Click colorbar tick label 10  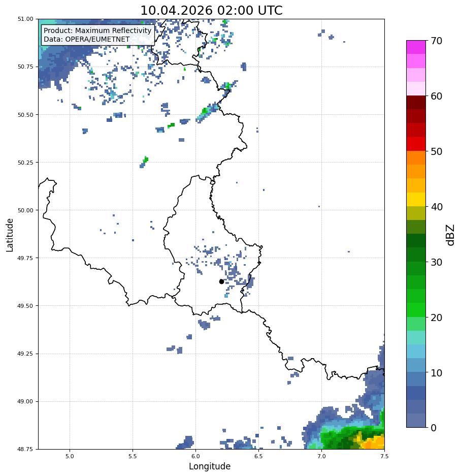coord(437,373)
